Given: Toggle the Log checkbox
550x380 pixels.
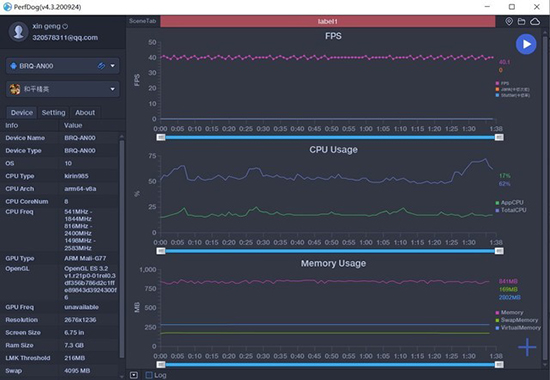Looking at the screenshot, I should tap(149, 375).
